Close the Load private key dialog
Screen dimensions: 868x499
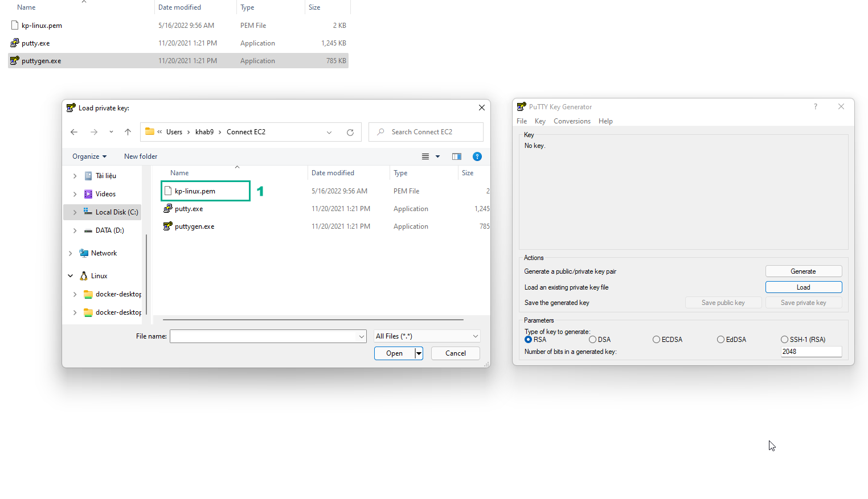tap(482, 108)
